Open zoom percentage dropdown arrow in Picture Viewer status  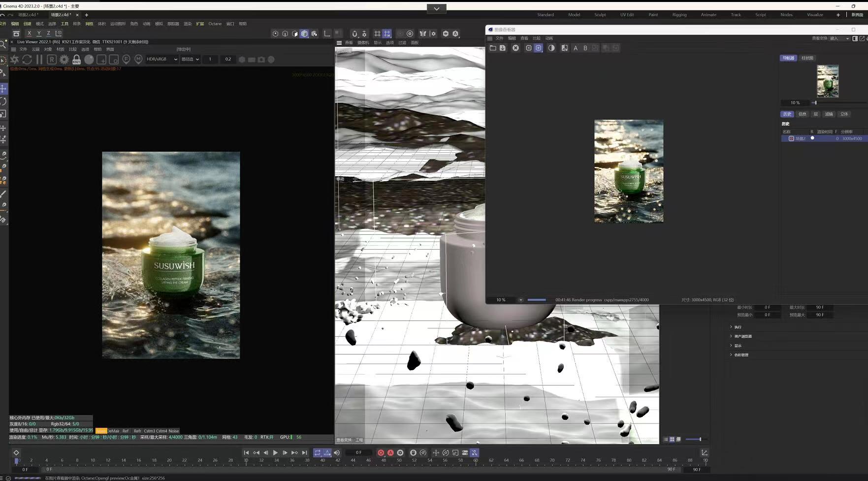pyautogui.click(x=520, y=300)
